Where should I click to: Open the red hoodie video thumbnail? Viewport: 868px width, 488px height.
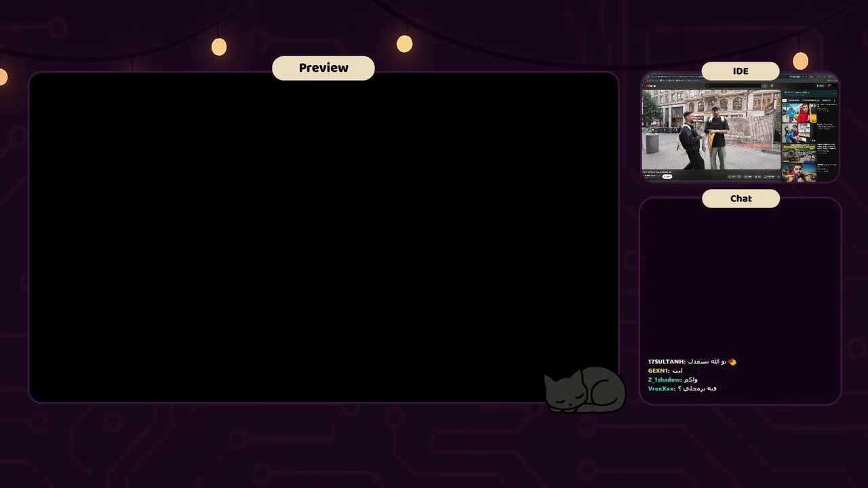(800, 113)
